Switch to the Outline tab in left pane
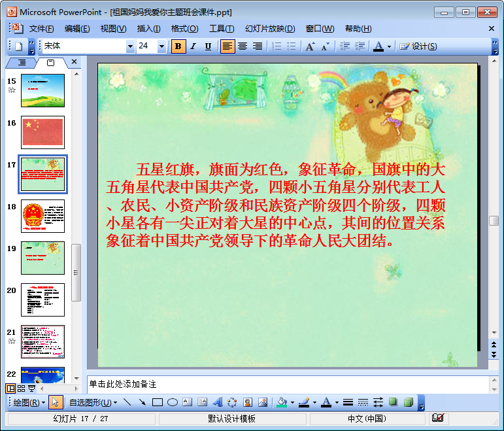The image size is (504, 431). 22,63
